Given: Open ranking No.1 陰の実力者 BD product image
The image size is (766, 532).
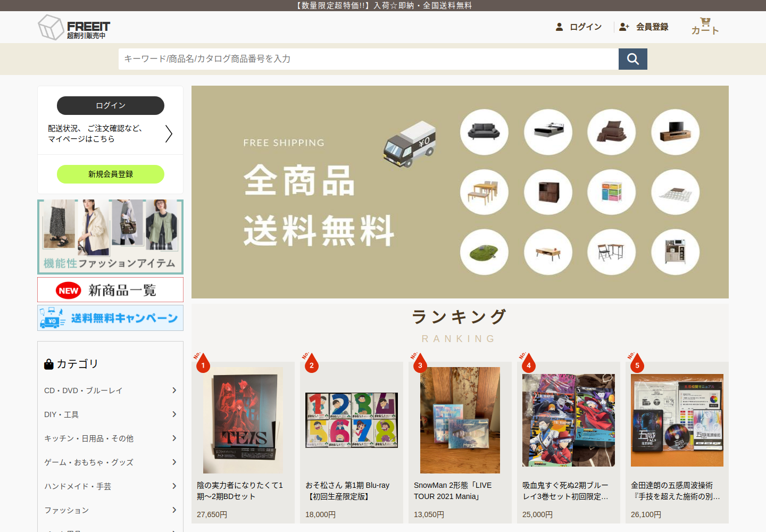Looking at the screenshot, I should pos(243,420).
